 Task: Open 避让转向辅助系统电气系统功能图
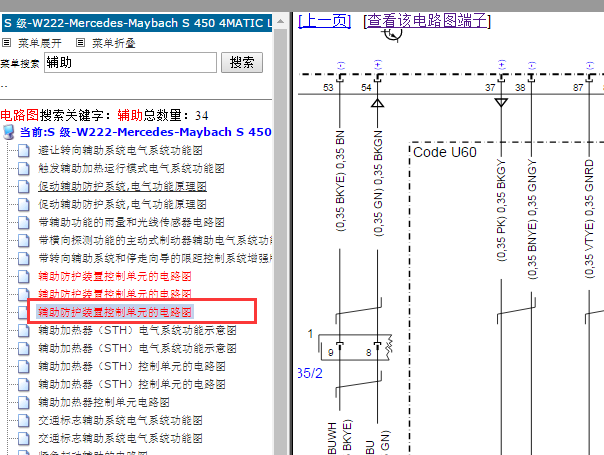(x=120, y=150)
